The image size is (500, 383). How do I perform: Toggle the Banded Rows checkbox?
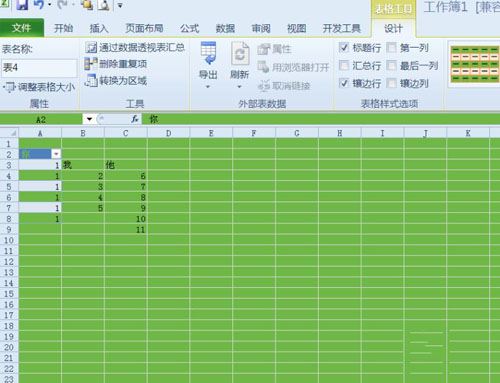344,83
